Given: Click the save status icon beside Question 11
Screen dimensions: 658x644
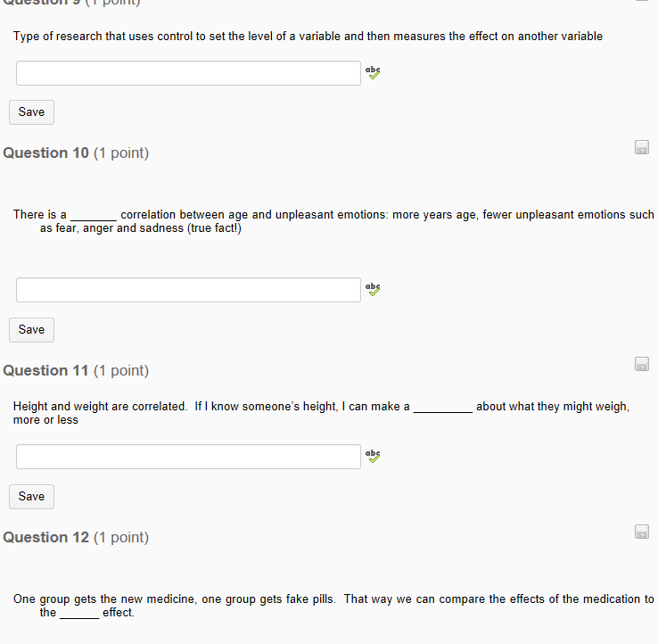Looking at the screenshot, I should pyautogui.click(x=642, y=364).
